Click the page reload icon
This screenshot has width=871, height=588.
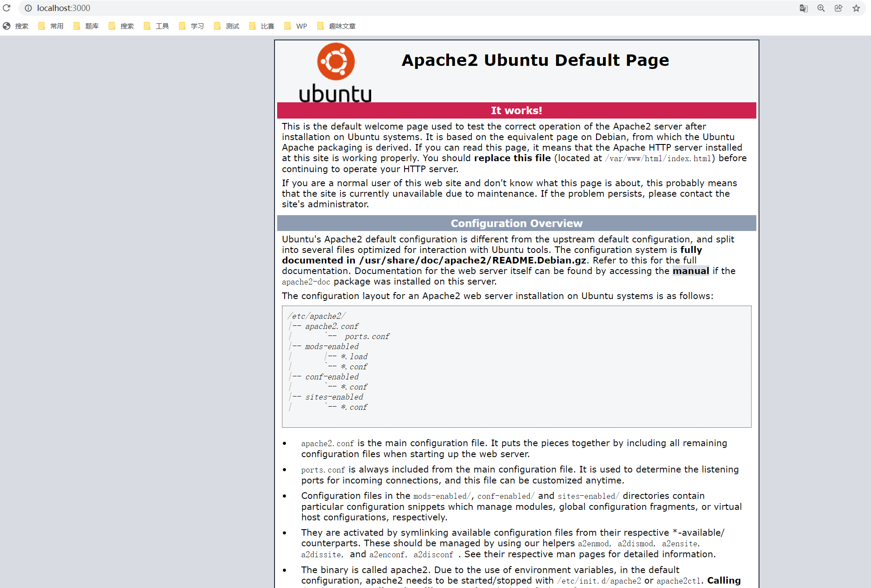click(7, 8)
